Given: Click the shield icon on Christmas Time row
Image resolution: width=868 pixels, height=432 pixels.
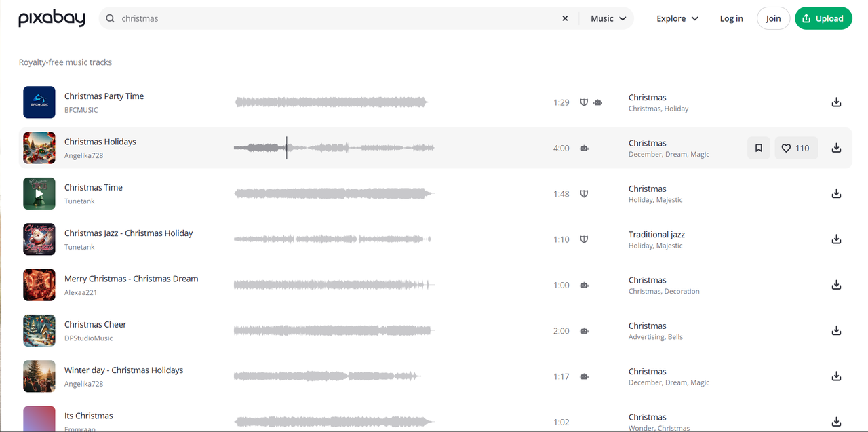Looking at the screenshot, I should coord(584,193).
